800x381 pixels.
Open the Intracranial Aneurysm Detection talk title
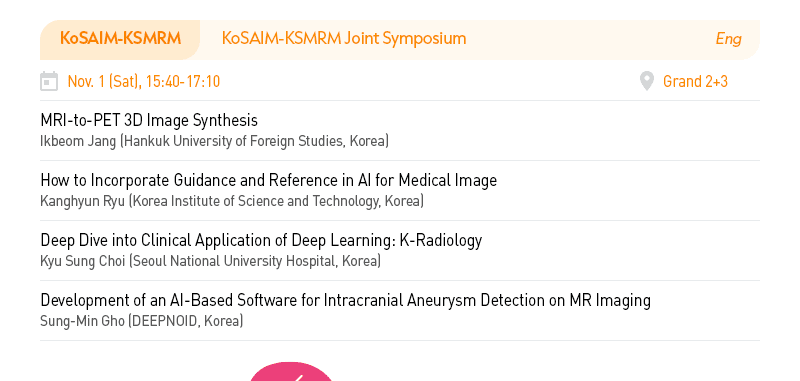coord(345,300)
